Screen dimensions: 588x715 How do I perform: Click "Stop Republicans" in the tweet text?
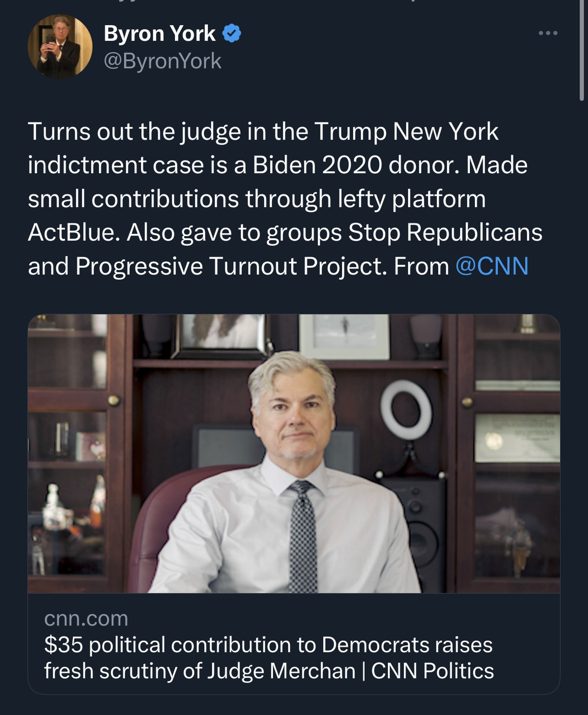[x=445, y=232]
